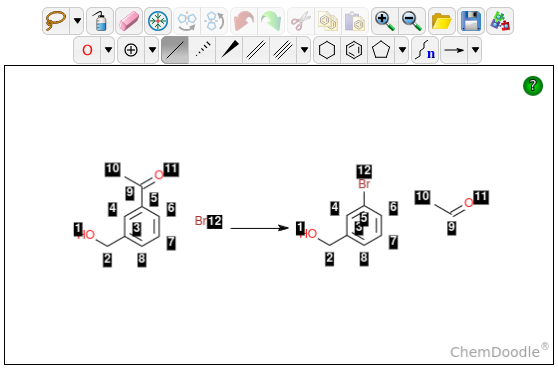Viewport: 558px width, 369px height.
Task: Select the cyclopentane ring tool
Action: [381, 50]
